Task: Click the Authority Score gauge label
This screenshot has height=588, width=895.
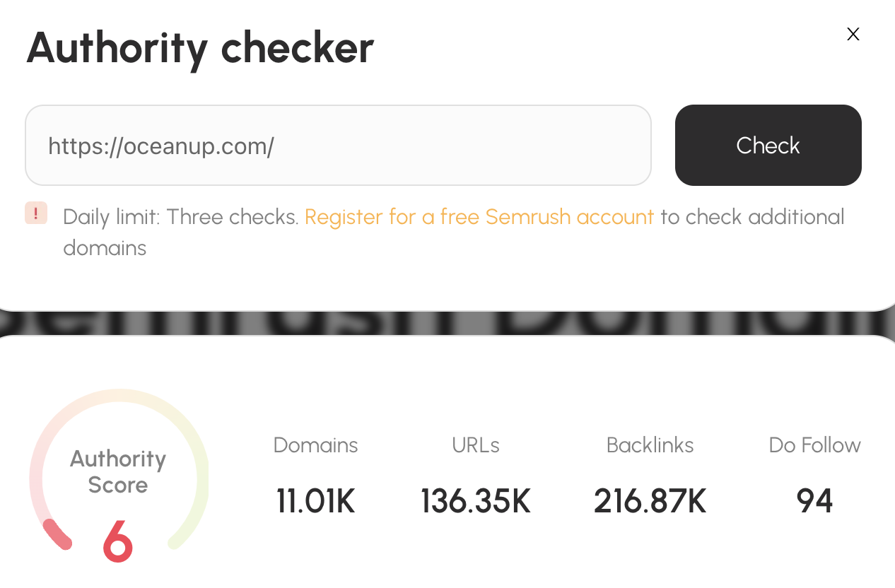Action: (118, 471)
